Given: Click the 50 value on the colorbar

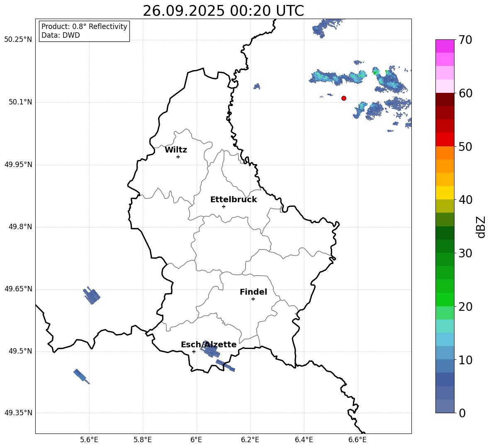Looking at the screenshot, I should 465,146.
